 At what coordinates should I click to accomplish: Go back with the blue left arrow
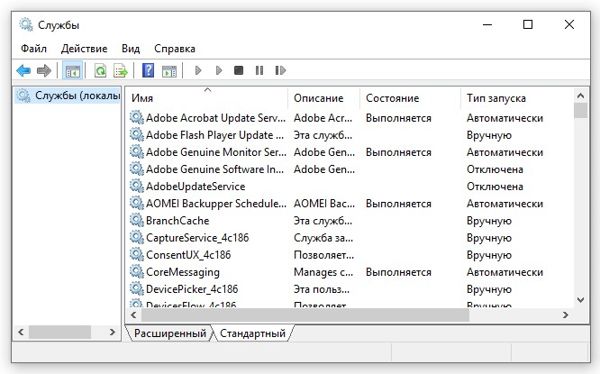(x=24, y=70)
